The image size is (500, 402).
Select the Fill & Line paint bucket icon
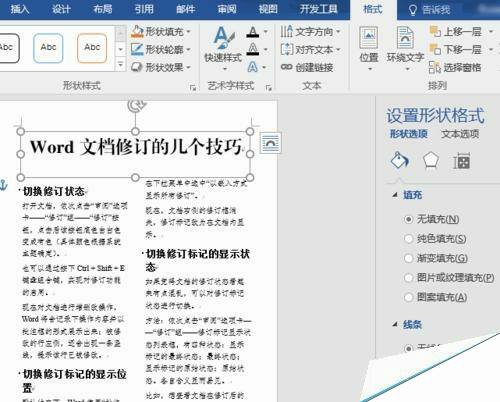point(400,161)
